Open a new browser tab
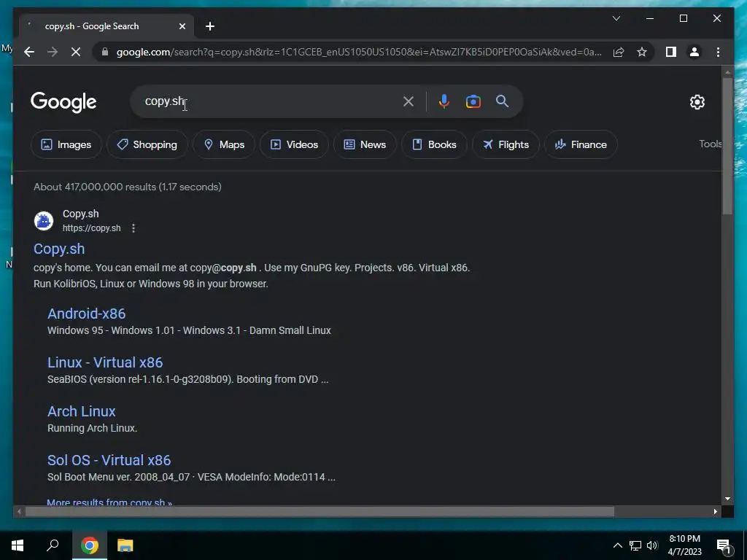747x560 pixels. point(210,26)
